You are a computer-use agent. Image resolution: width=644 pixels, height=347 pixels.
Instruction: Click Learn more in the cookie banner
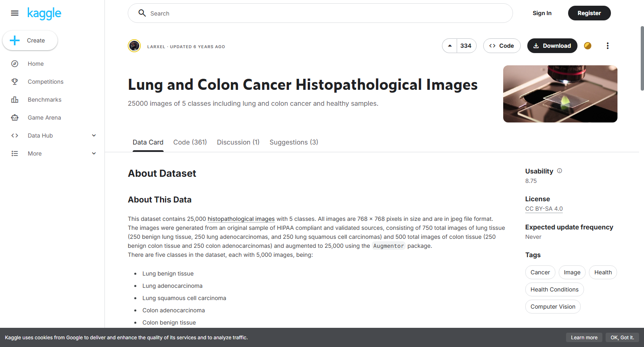point(584,338)
